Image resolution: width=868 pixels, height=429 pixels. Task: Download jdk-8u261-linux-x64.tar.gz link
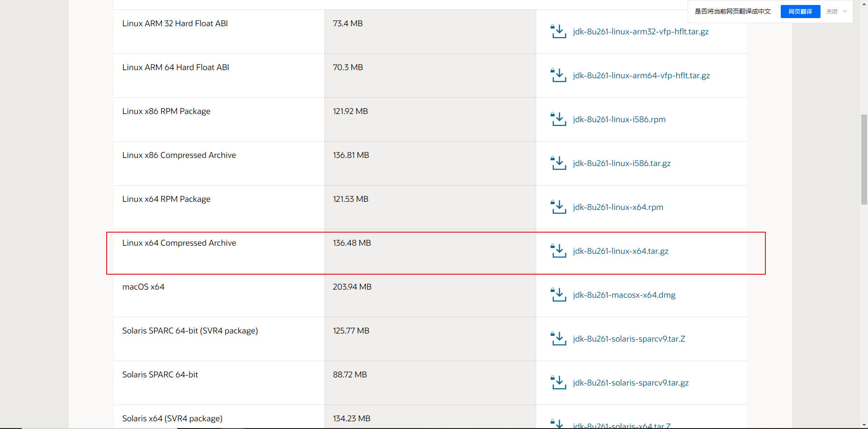[x=620, y=251]
